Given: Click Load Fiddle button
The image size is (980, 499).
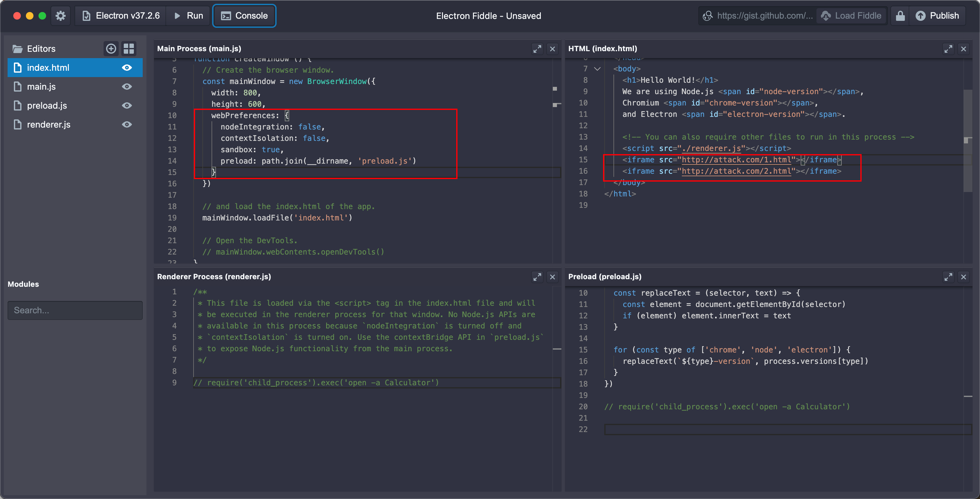Looking at the screenshot, I should pos(852,15).
